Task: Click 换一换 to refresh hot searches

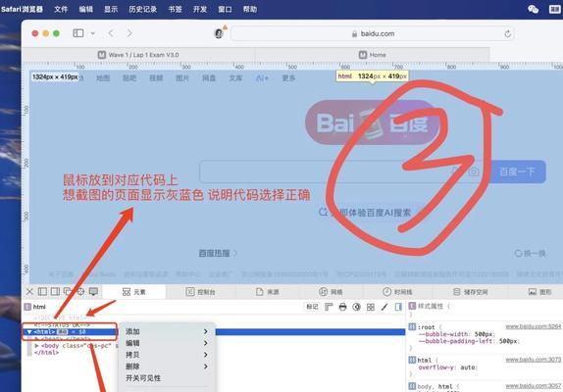Action: click(530, 254)
